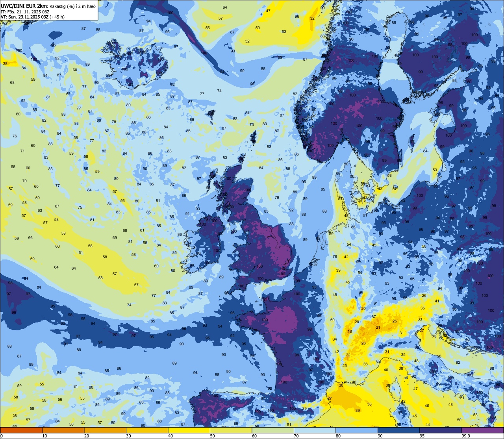Pick the dark blue swatch between 90 and 95

coord(398,430)
